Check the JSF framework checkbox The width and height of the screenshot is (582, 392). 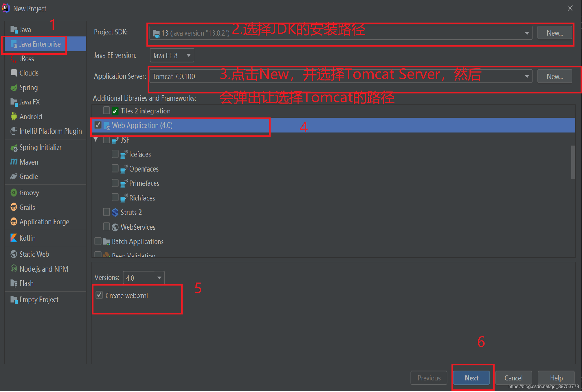point(107,140)
